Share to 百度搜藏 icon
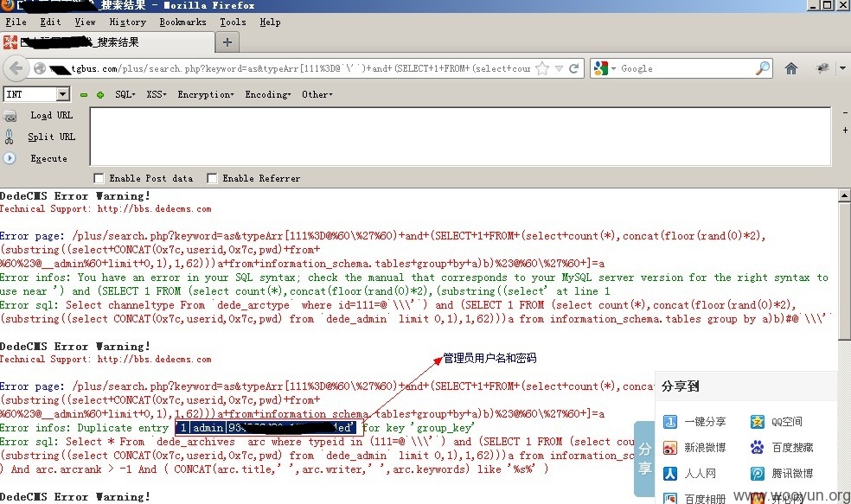The image size is (851, 504). tap(757, 448)
